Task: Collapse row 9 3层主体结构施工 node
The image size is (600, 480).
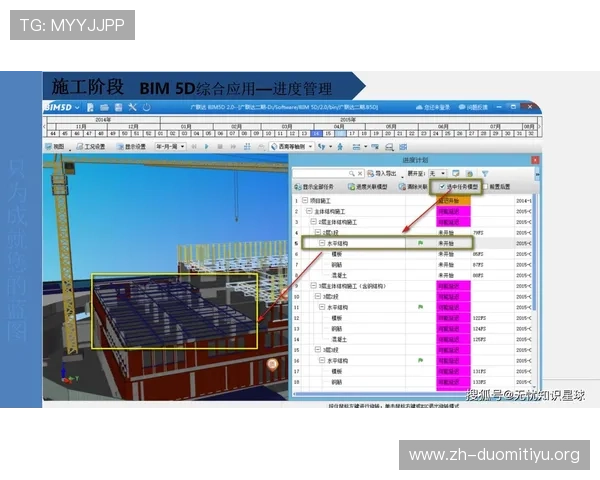Action: coord(313,286)
